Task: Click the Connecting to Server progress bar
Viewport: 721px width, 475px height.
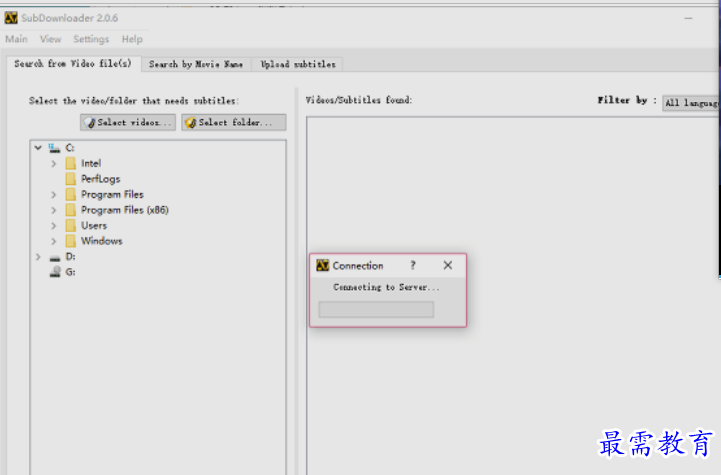Action: coord(376,309)
